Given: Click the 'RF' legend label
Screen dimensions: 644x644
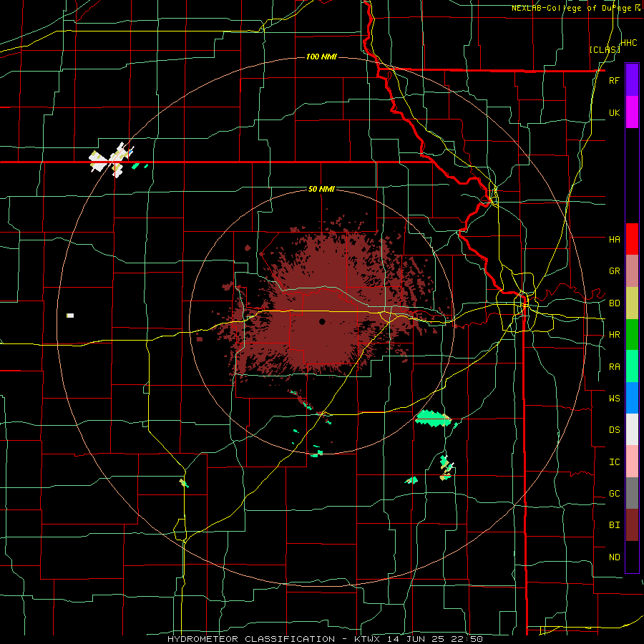Looking at the screenshot, I should (x=614, y=80).
